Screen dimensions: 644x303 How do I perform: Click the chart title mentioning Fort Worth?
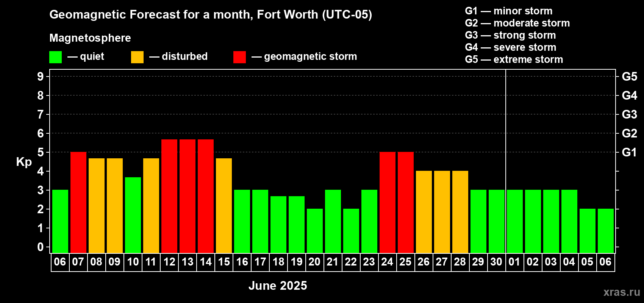[211, 15]
